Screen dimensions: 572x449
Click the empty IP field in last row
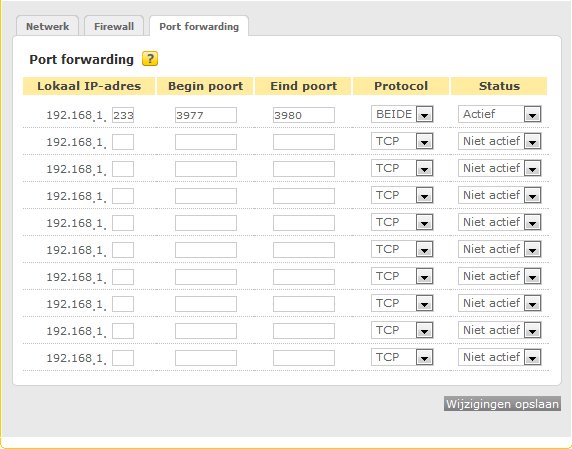tap(123, 358)
